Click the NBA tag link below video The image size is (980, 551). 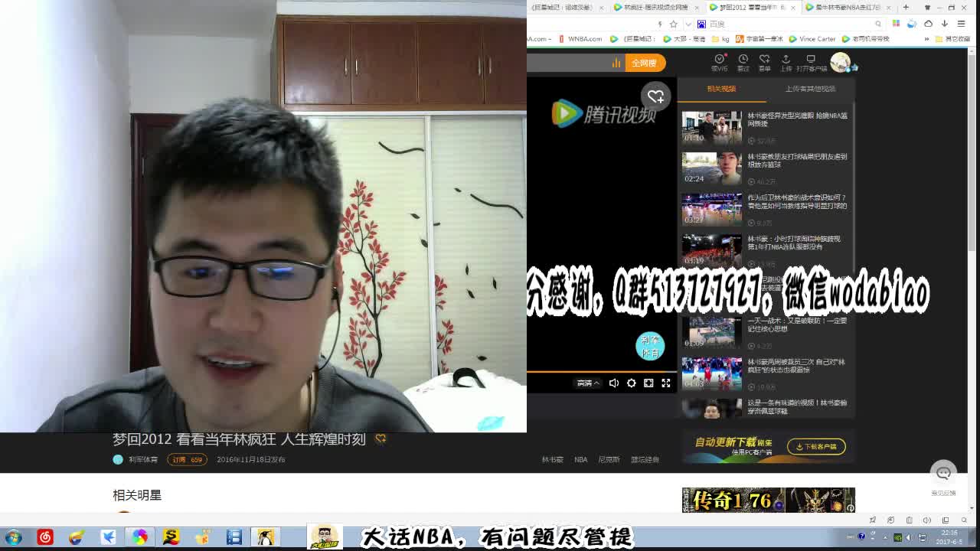580,460
